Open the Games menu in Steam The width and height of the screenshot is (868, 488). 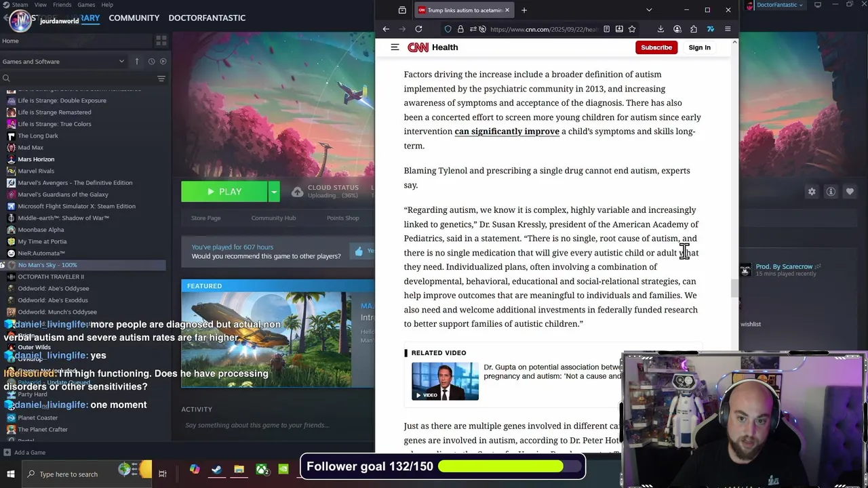point(86,5)
